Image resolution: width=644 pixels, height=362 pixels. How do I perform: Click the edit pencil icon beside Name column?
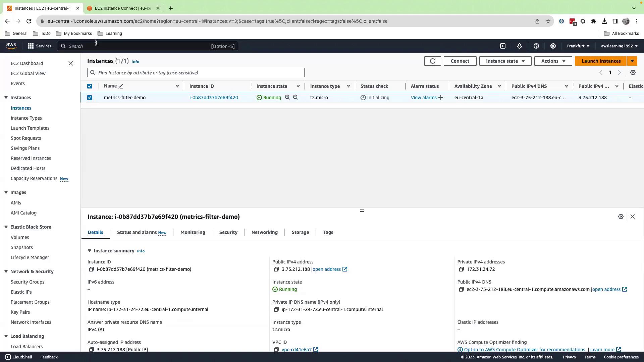(x=121, y=86)
